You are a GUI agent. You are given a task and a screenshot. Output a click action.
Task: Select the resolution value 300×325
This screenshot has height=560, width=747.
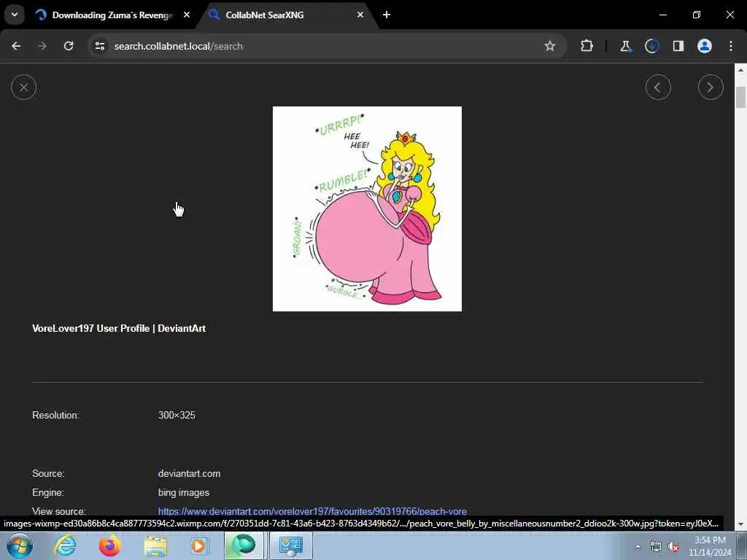click(x=177, y=415)
